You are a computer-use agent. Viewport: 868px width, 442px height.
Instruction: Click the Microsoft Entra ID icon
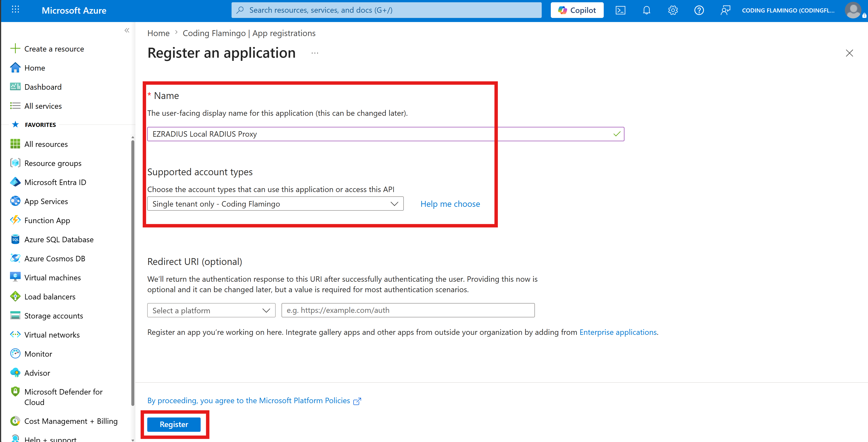[x=15, y=182]
